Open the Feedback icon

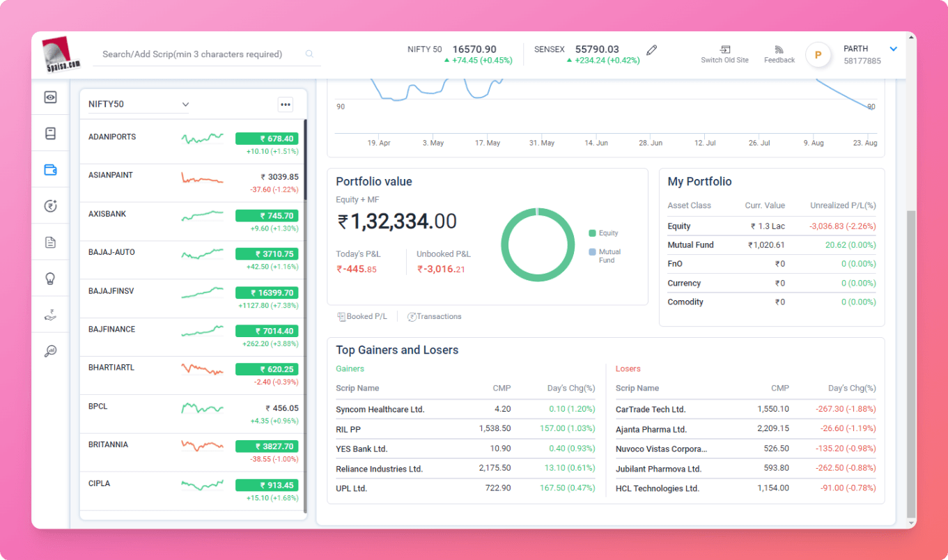coord(779,49)
